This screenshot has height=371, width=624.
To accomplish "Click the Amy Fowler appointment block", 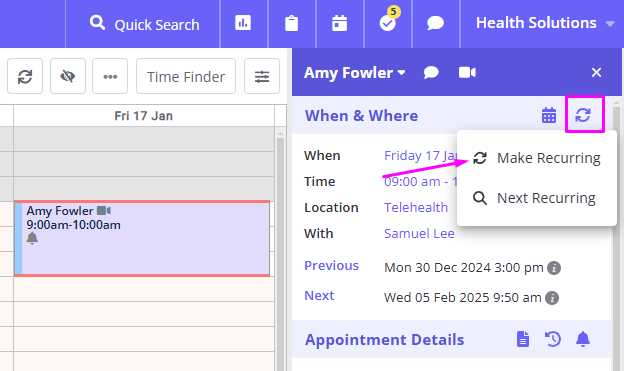I will pyautogui.click(x=142, y=238).
